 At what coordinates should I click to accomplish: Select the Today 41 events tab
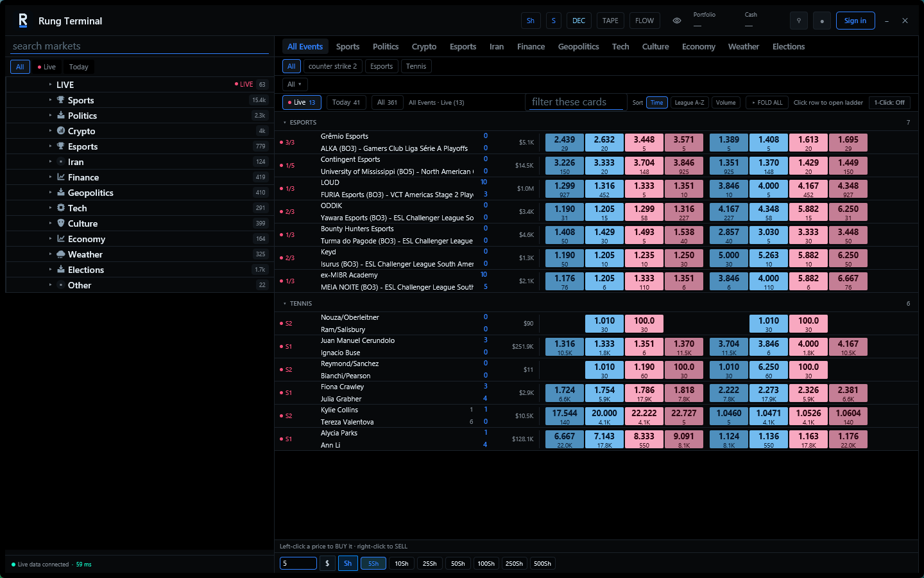(x=346, y=103)
